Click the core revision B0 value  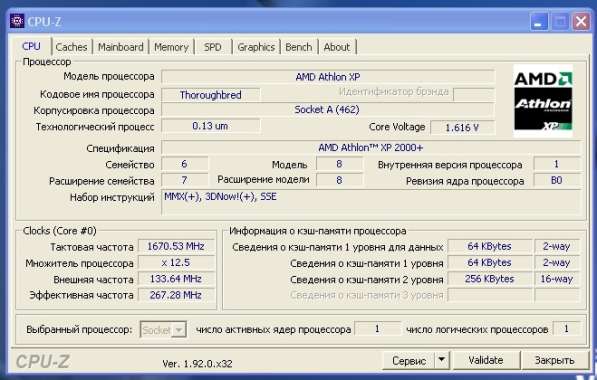(557, 180)
